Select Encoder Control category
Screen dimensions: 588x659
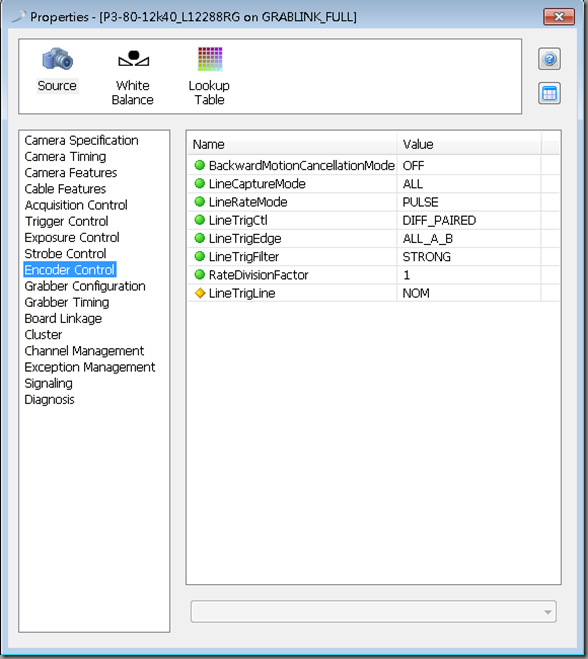click(x=70, y=270)
